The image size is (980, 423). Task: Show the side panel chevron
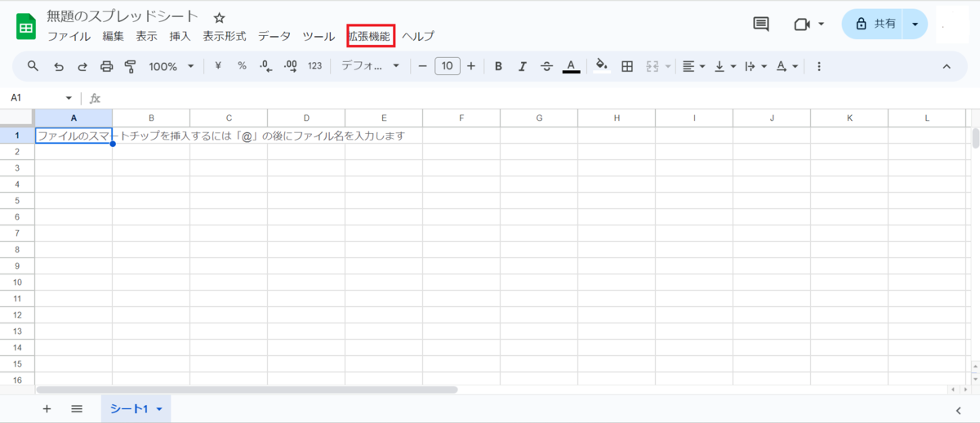point(958,410)
